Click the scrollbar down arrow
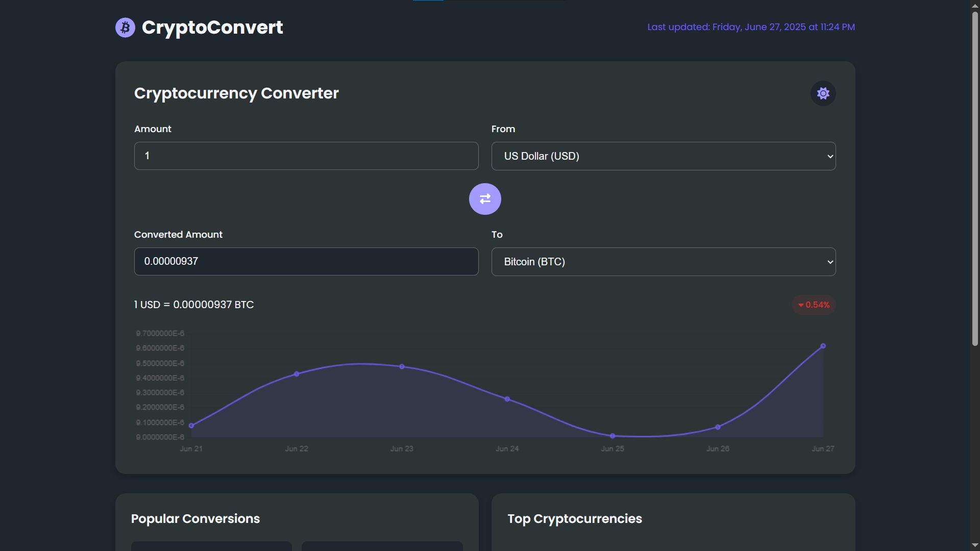Screen dimensions: 980x551 (975, 546)
